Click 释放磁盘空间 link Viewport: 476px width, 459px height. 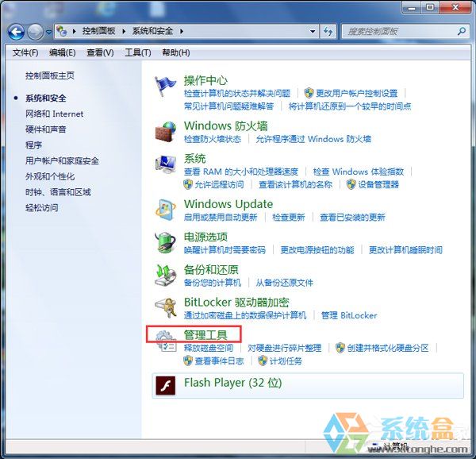[208, 348]
